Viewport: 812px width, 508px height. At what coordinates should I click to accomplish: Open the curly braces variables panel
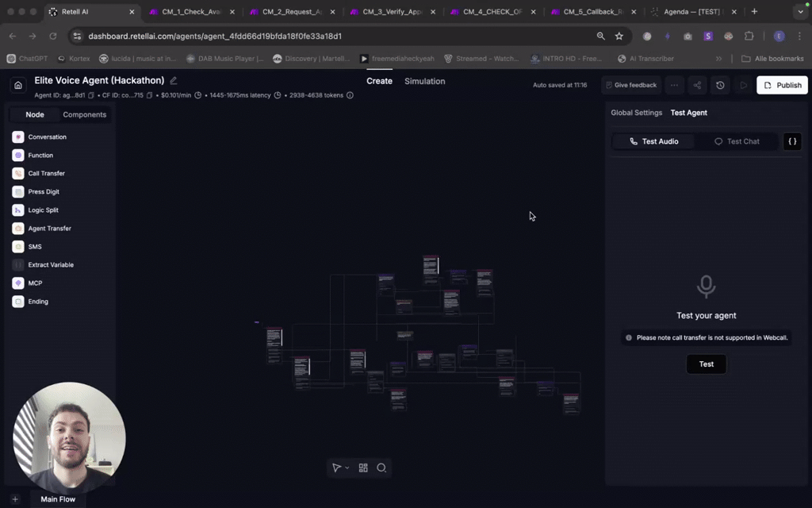click(791, 141)
